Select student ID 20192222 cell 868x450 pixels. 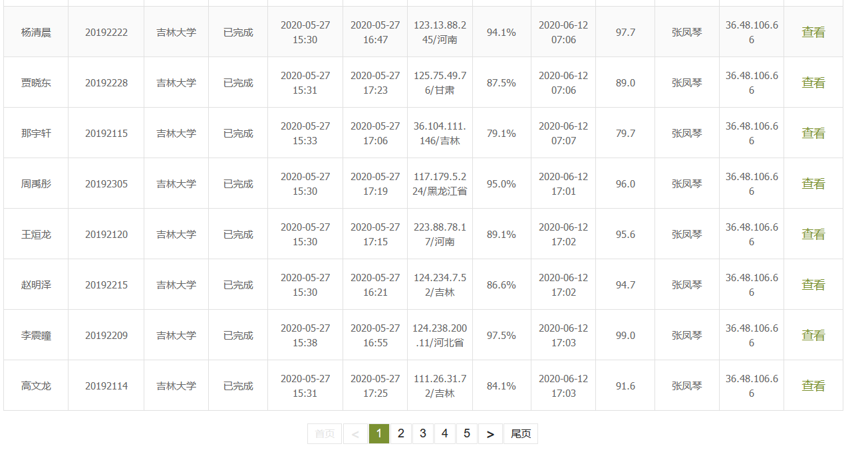(106, 32)
